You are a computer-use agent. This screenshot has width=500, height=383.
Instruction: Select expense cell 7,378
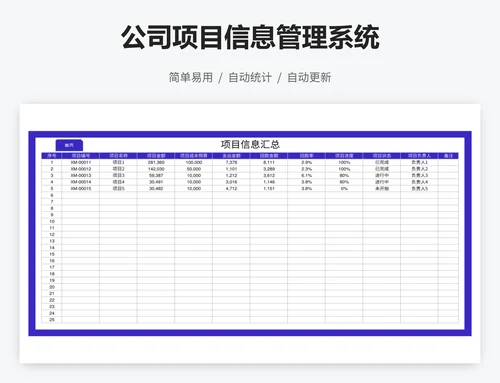tap(231, 162)
